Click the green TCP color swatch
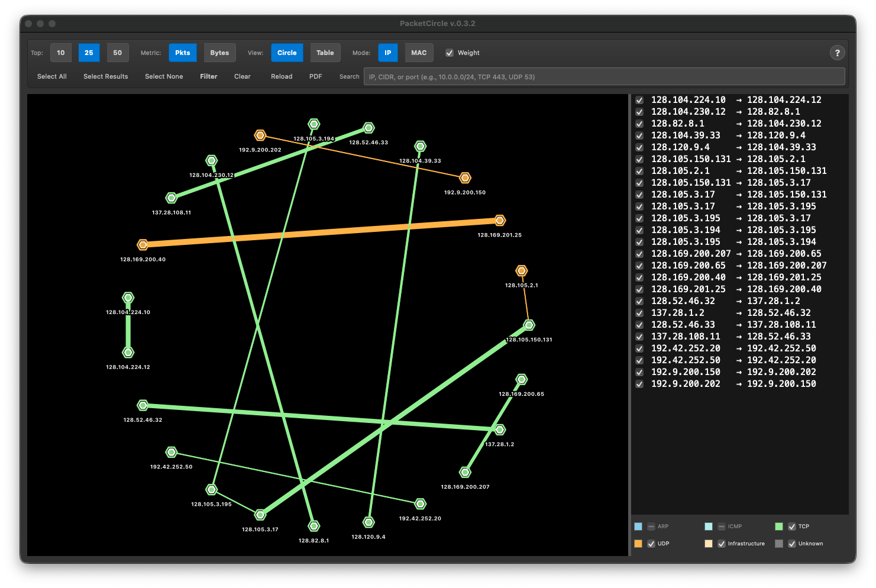The width and height of the screenshot is (876, 588). (779, 526)
